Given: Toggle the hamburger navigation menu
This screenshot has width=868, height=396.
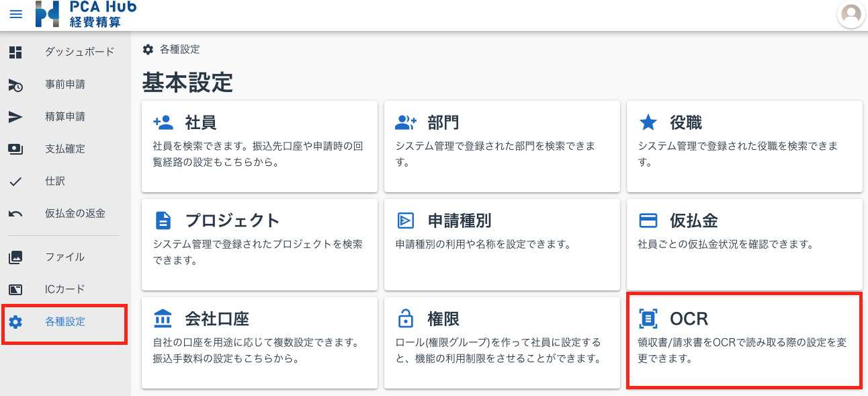Looking at the screenshot, I should 15,14.
